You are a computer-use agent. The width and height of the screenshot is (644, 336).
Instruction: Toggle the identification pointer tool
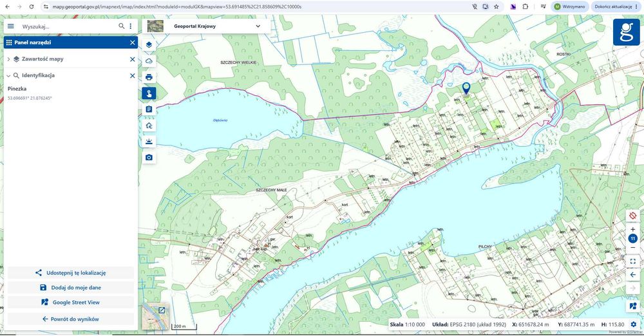pyautogui.click(x=149, y=93)
